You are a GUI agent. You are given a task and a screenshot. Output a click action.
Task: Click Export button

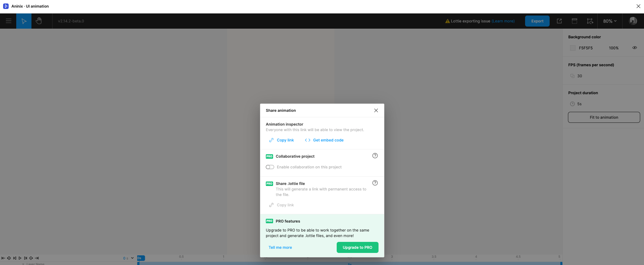click(x=537, y=21)
